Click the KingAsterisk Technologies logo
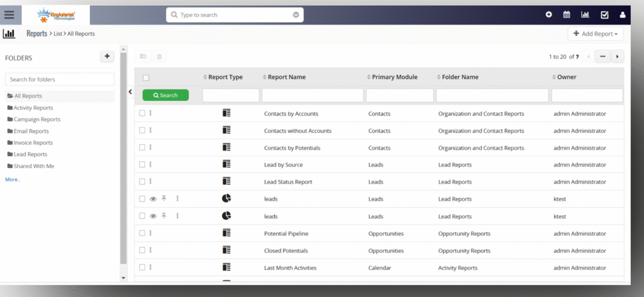 (x=56, y=16)
